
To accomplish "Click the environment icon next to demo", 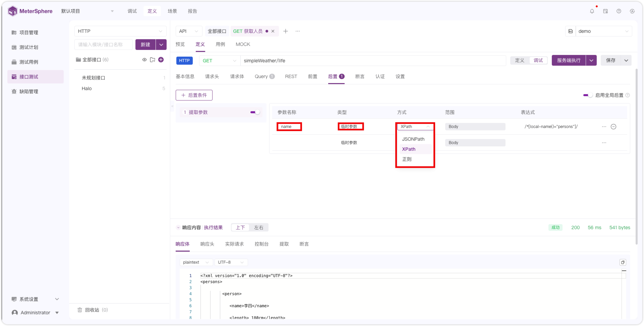I will [x=571, y=31].
